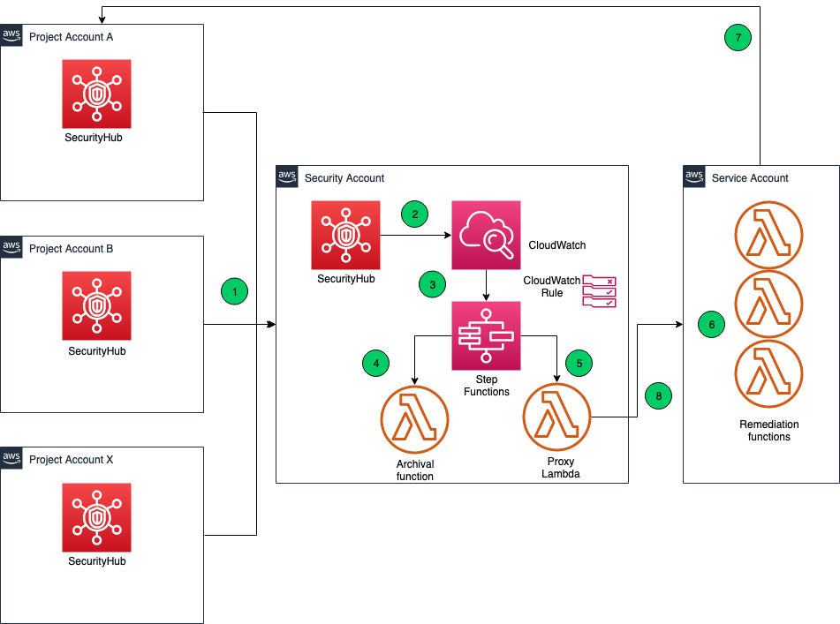Screen dimensions: 840x624
Task: Select the green step marker 8
Action: pyautogui.click(x=657, y=395)
